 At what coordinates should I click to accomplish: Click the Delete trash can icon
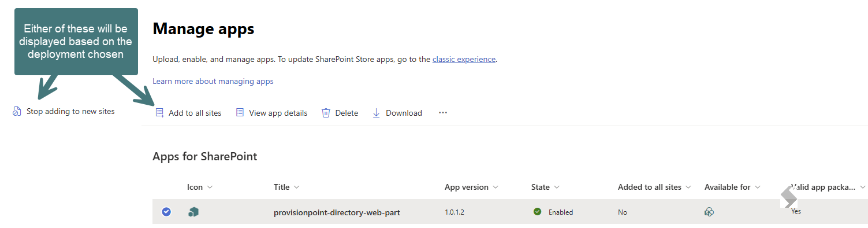[x=326, y=113]
